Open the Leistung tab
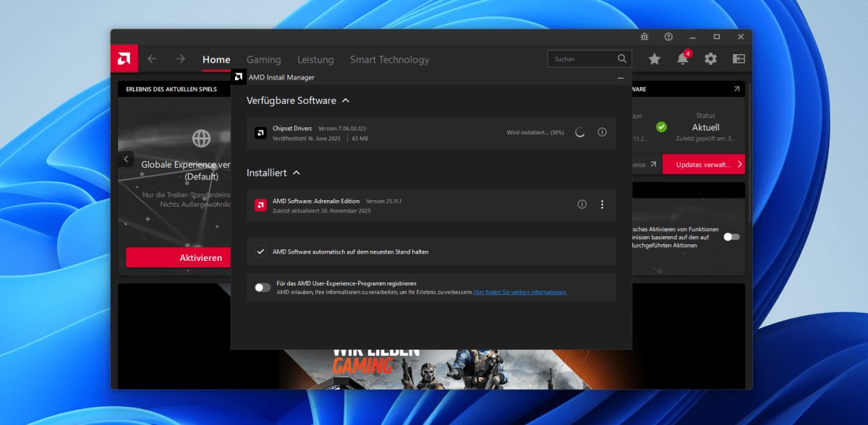Screen dimensions: 868x425 (315, 60)
